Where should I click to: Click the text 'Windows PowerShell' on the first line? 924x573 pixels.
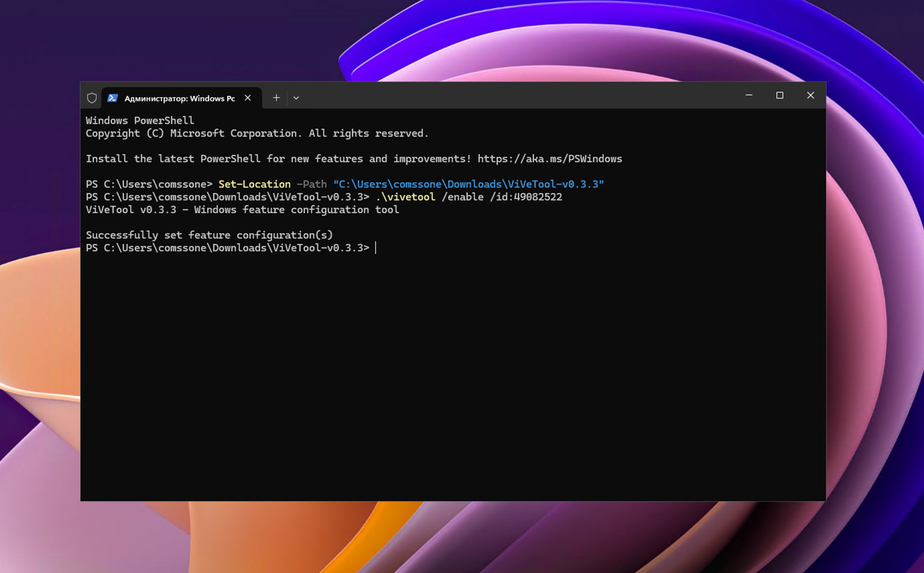140,121
